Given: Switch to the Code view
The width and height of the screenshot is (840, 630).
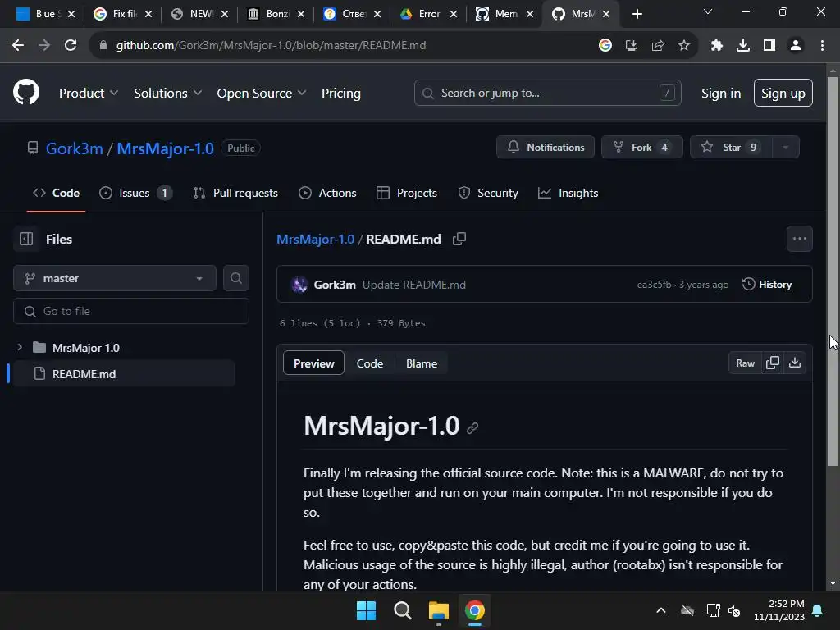Looking at the screenshot, I should (370, 363).
